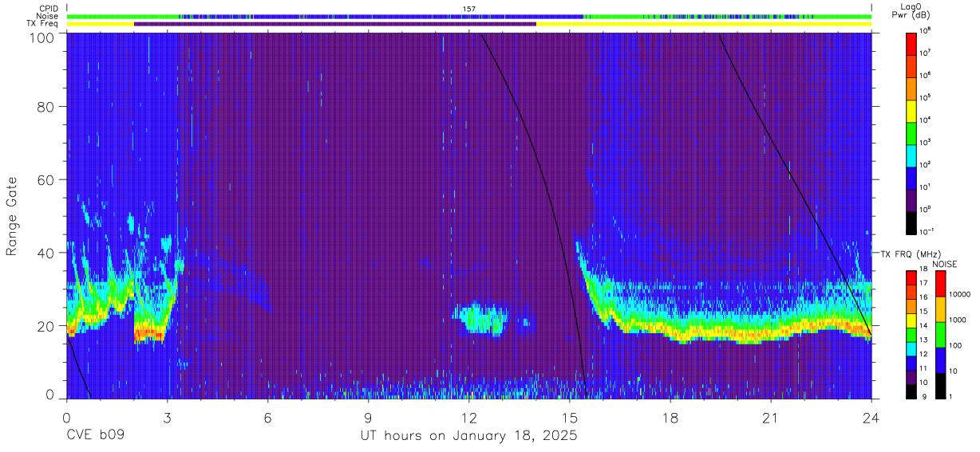Image resolution: width=980 pixels, height=452 pixels.
Task: Select tick label 40 on Range Gate axis
Action: [45, 253]
